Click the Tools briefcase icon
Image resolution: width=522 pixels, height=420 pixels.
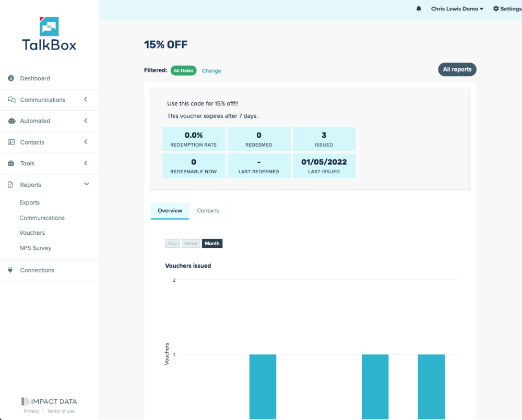pyautogui.click(x=11, y=163)
